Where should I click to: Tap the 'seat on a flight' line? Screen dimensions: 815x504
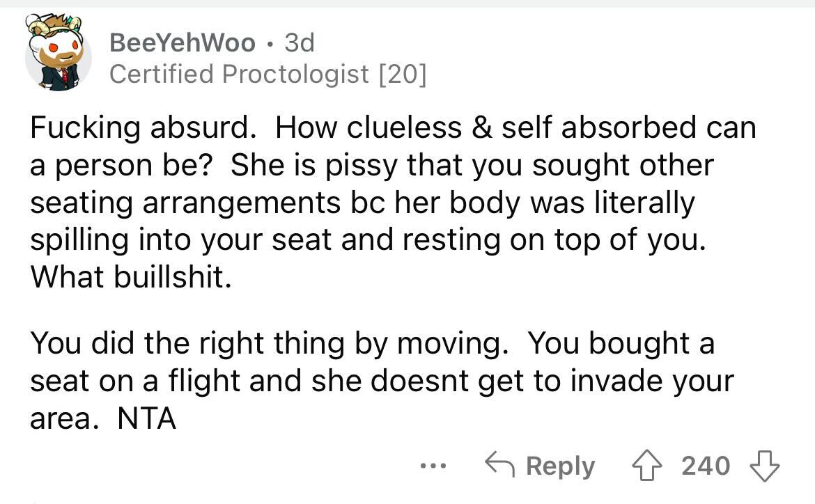point(382,381)
